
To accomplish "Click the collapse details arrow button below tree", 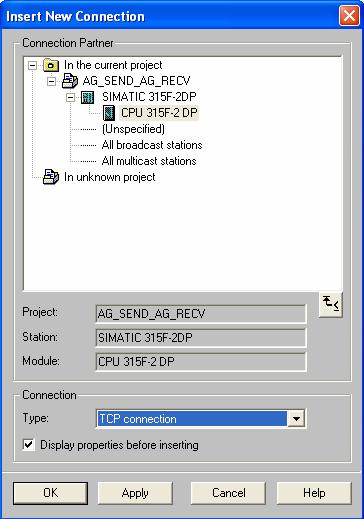I will tap(331, 304).
